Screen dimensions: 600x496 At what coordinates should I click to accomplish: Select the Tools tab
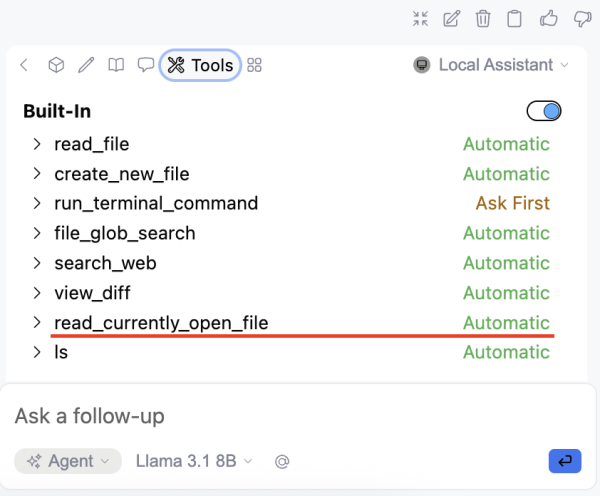click(200, 65)
